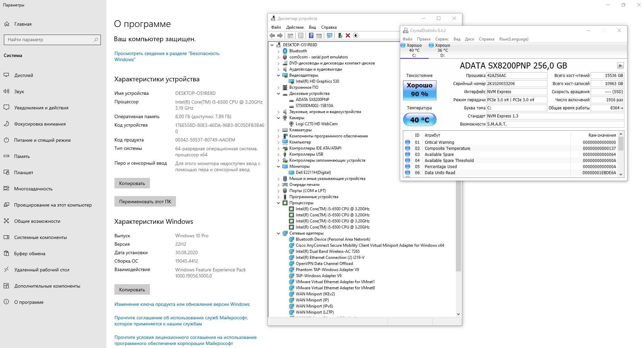
Task: Select Intel(R) HD Graphics 530 device
Action: (x=317, y=81)
